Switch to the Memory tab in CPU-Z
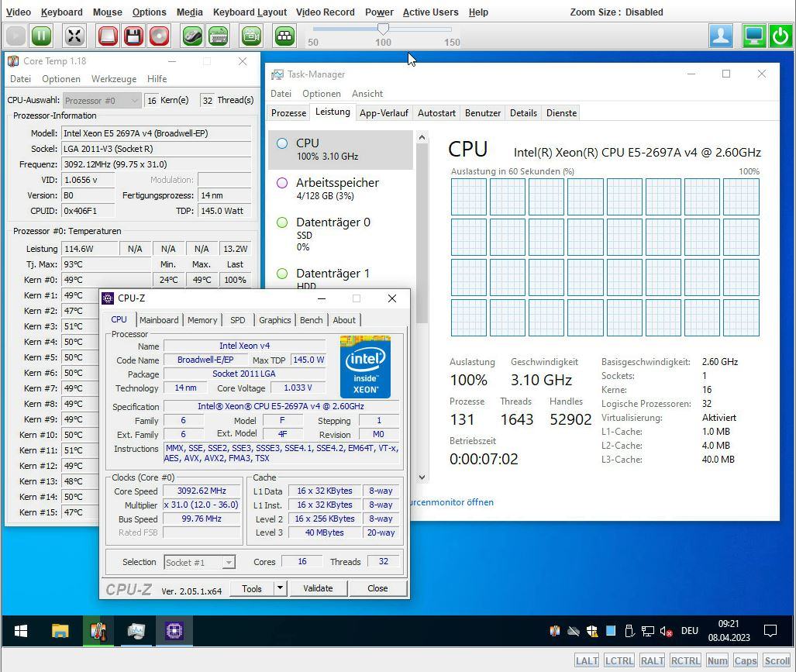Image resolution: width=796 pixels, height=672 pixels. tap(202, 320)
